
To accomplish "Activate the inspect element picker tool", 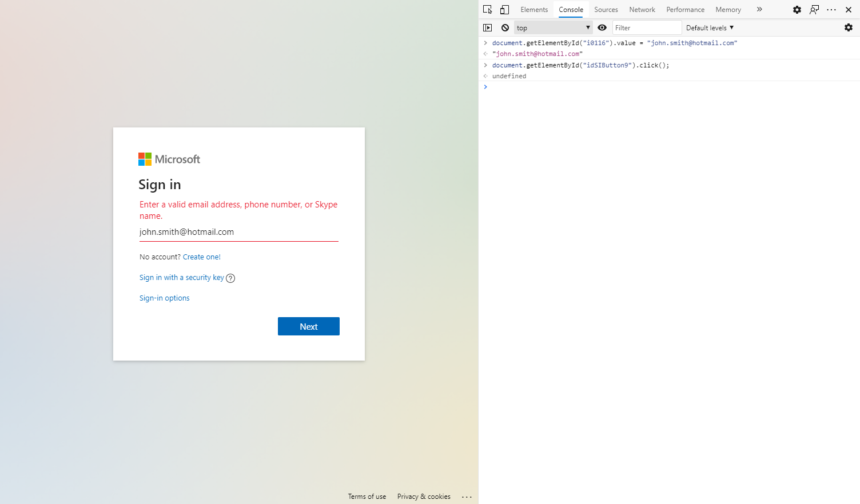I will [x=487, y=9].
